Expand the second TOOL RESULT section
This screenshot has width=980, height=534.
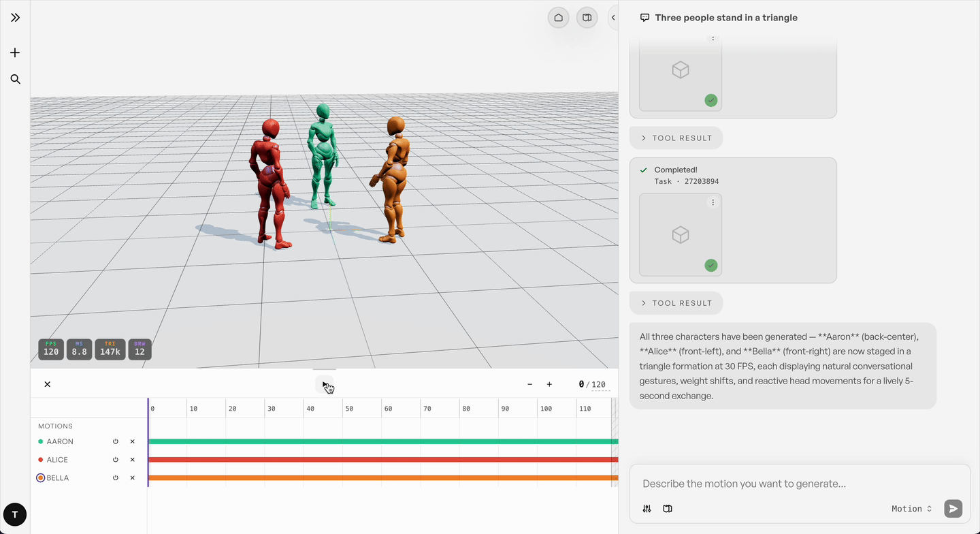[676, 303]
